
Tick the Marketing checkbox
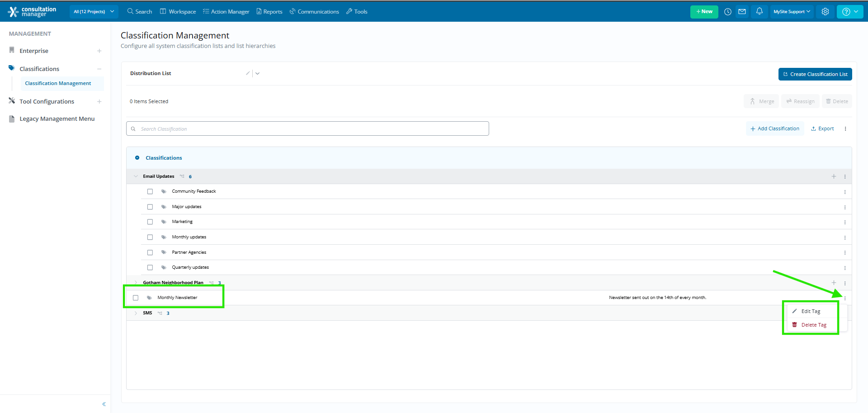click(150, 222)
